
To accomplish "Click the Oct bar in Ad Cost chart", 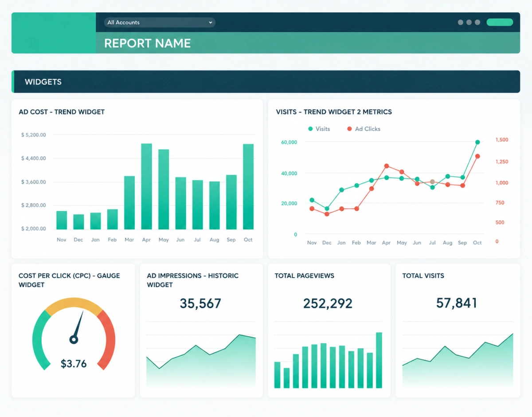I will [248, 187].
